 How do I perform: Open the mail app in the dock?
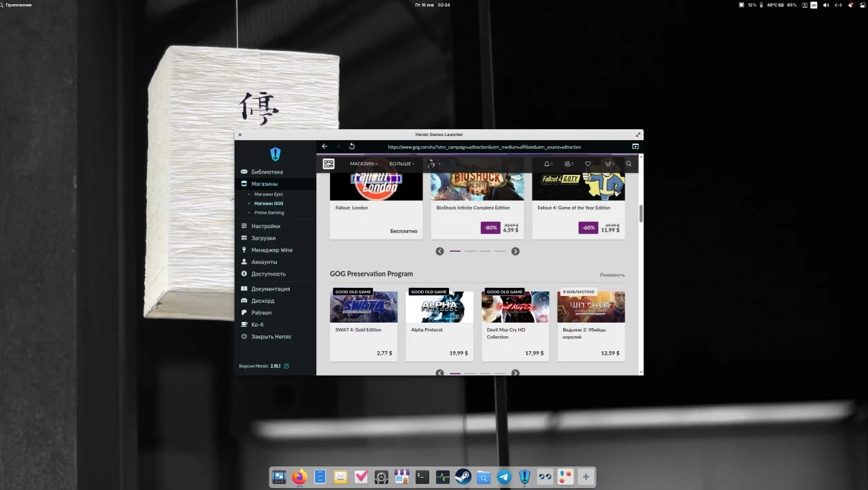tap(340, 477)
